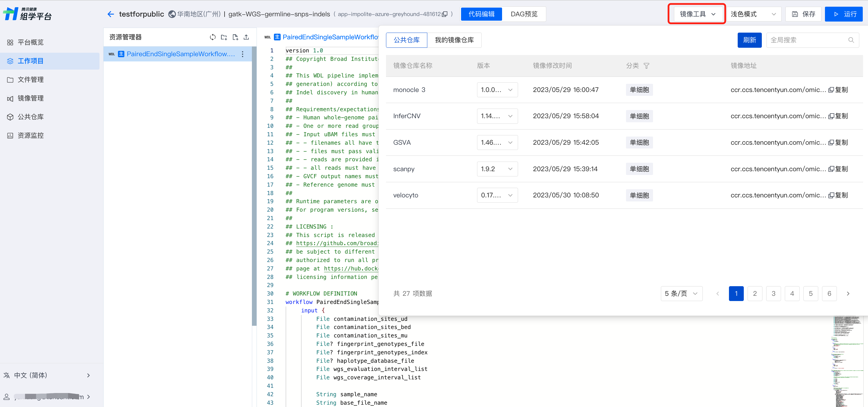Copy the InferCNV image address

(x=838, y=116)
